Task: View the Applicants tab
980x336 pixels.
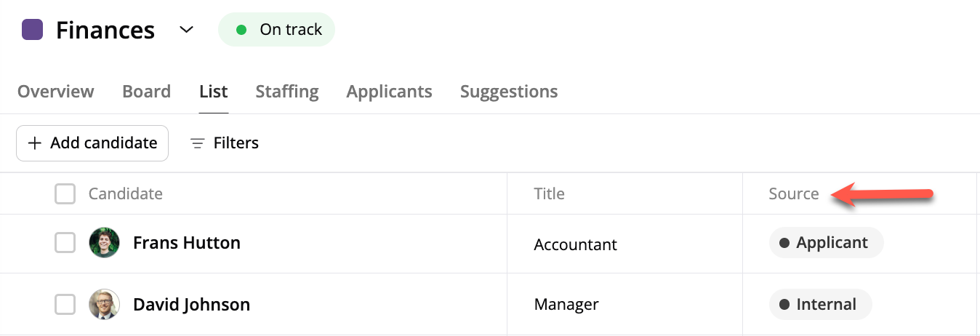Action: pos(389,92)
